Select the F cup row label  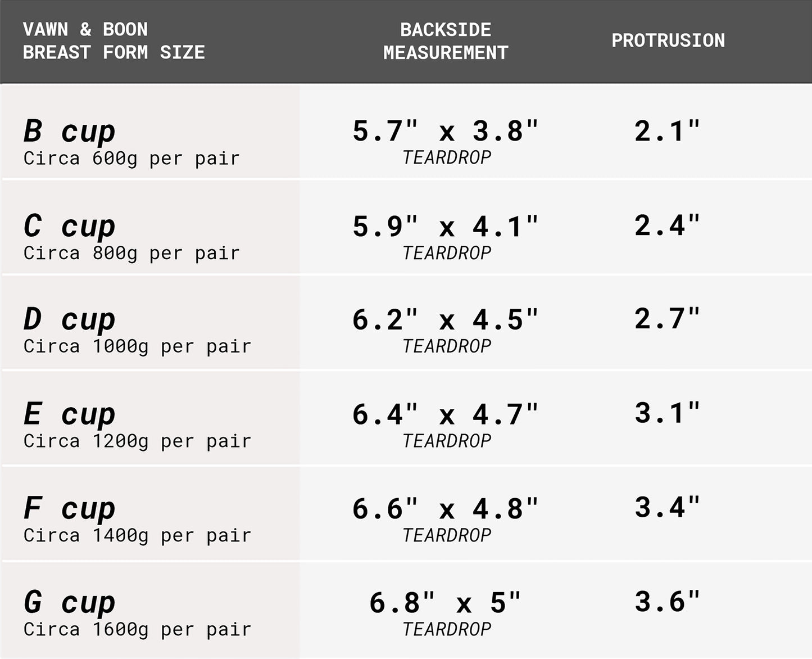(x=69, y=508)
